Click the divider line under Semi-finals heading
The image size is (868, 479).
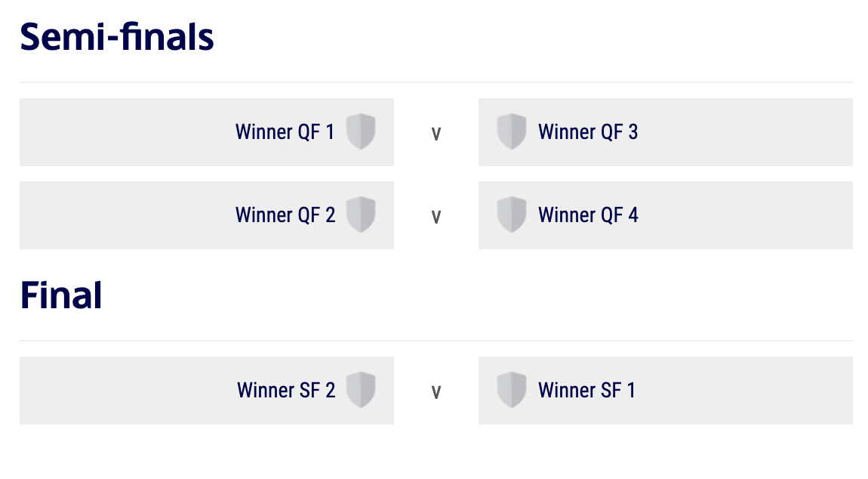point(436,82)
